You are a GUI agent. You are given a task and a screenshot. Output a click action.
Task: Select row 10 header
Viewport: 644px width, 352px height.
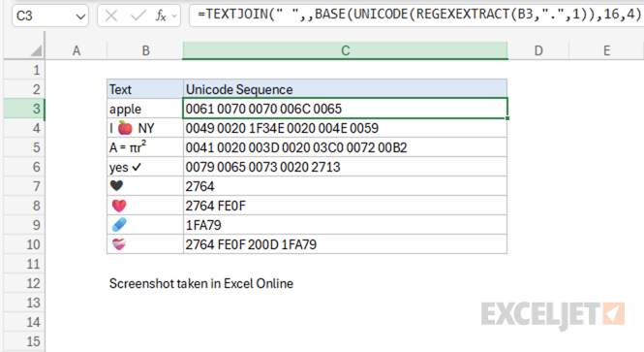coord(24,244)
